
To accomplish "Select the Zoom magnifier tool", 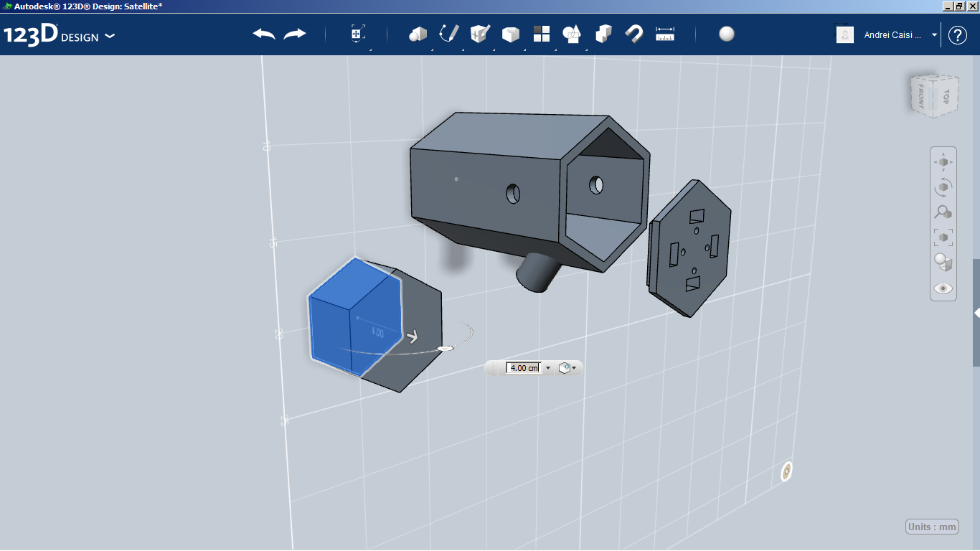I will (x=943, y=212).
